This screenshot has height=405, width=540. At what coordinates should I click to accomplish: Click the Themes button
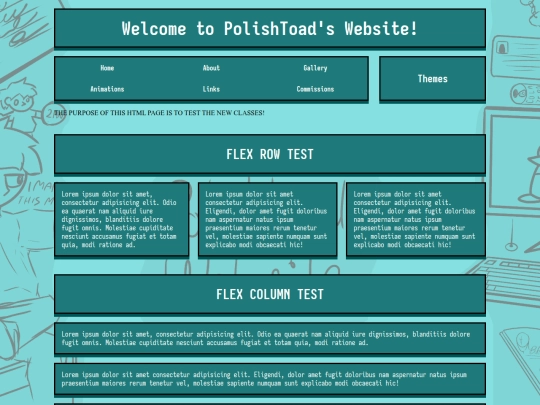pyautogui.click(x=433, y=79)
